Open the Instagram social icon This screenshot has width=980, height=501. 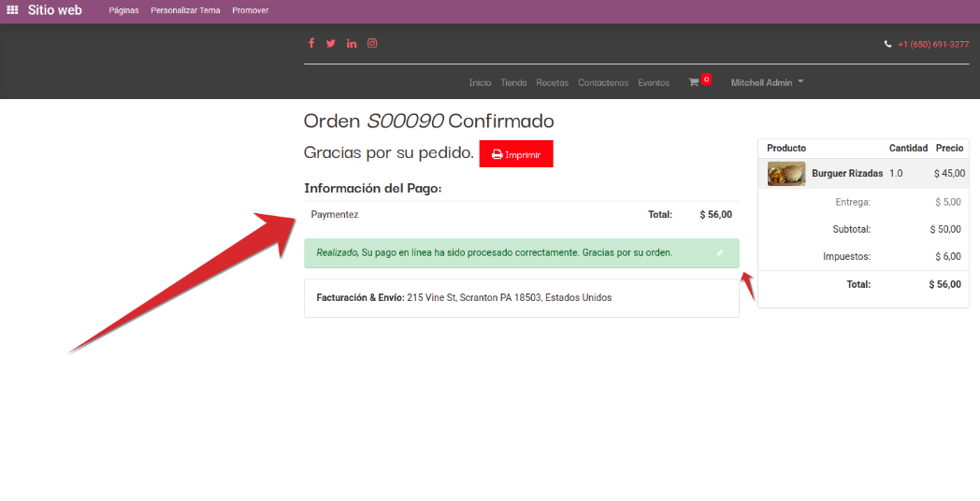coord(372,43)
